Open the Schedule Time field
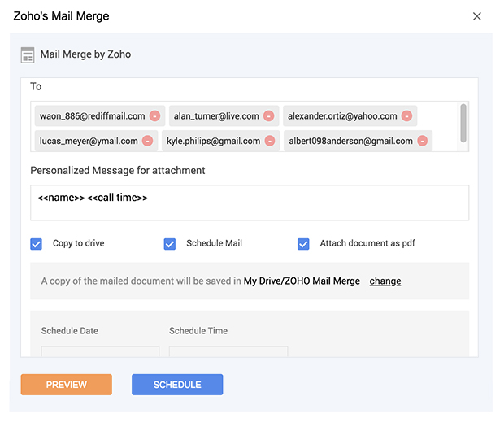 tap(228, 351)
